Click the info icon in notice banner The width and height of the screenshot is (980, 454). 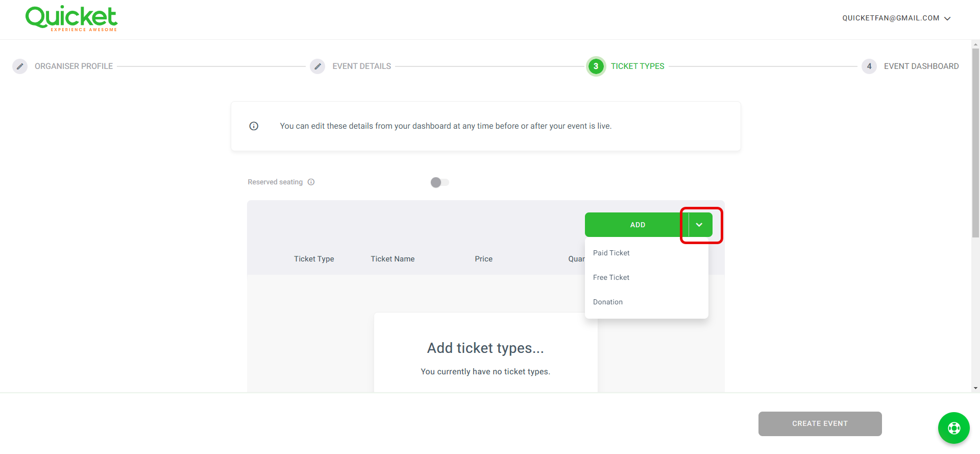(x=254, y=126)
